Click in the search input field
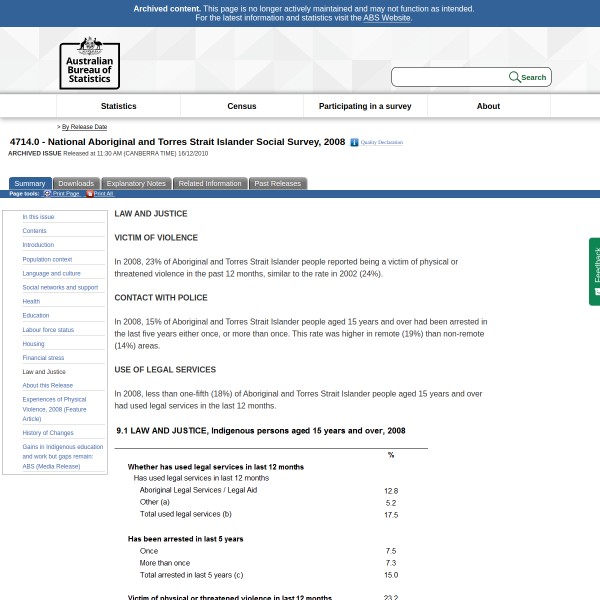This screenshot has width=600, height=600. [x=449, y=77]
